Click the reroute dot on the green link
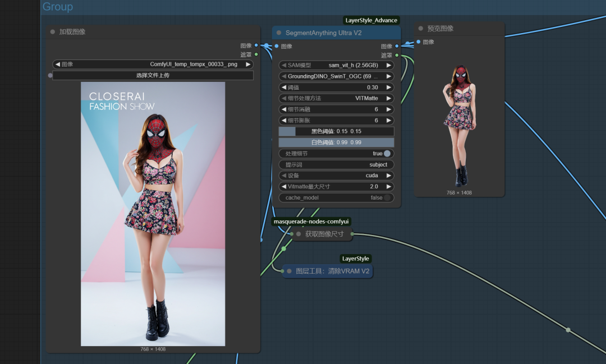 pyautogui.click(x=284, y=248)
